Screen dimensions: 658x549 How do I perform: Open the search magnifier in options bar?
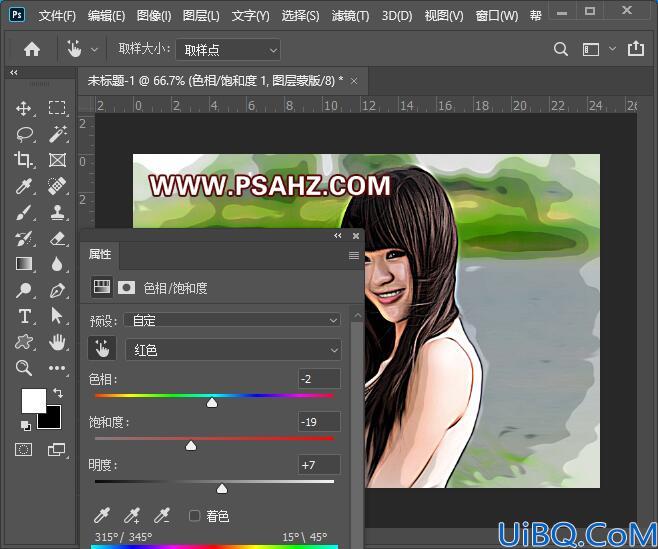(561, 49)
